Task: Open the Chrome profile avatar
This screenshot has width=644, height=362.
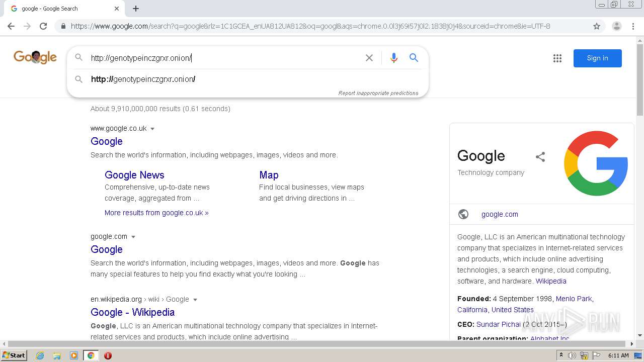Action: [x=616, y=26]
